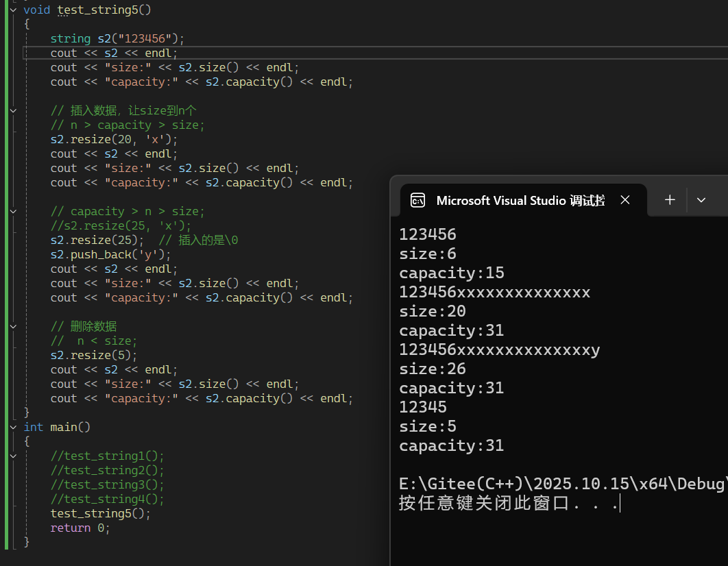Collapse the commented test_string1 block
Screen dimensions: 728x566
click(13, 456)
